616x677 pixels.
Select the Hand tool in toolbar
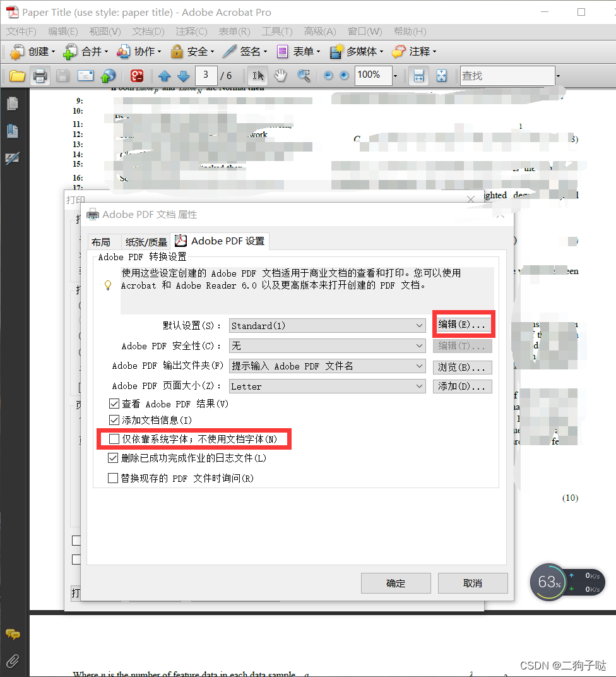tap(280, 75)
